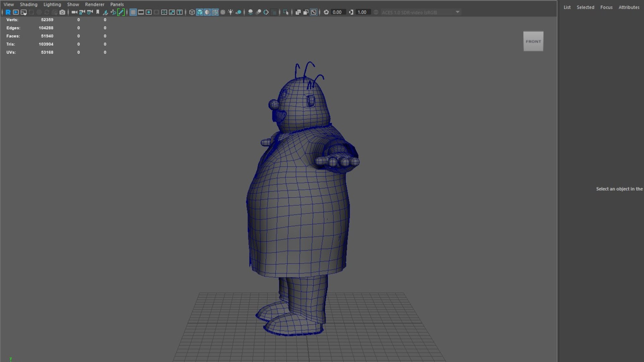Adjust the exposure value slider at 1.00
Viewport: 644px width, 362px height.
[x=363, y=12]
